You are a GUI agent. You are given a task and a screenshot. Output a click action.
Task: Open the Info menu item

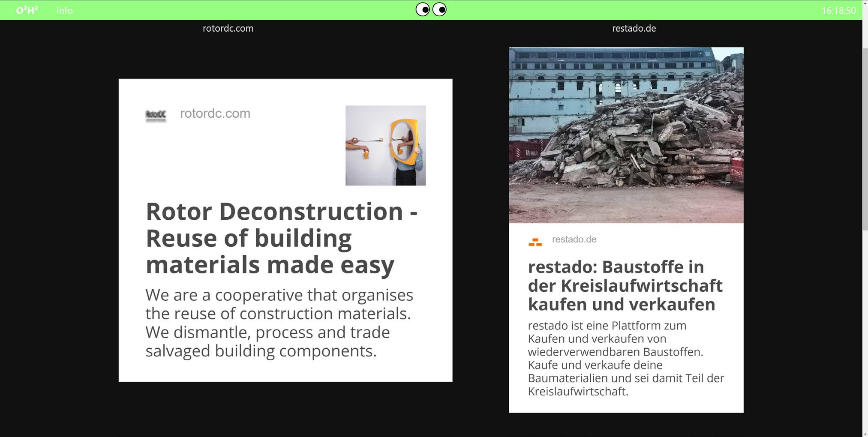coord(64,11)
